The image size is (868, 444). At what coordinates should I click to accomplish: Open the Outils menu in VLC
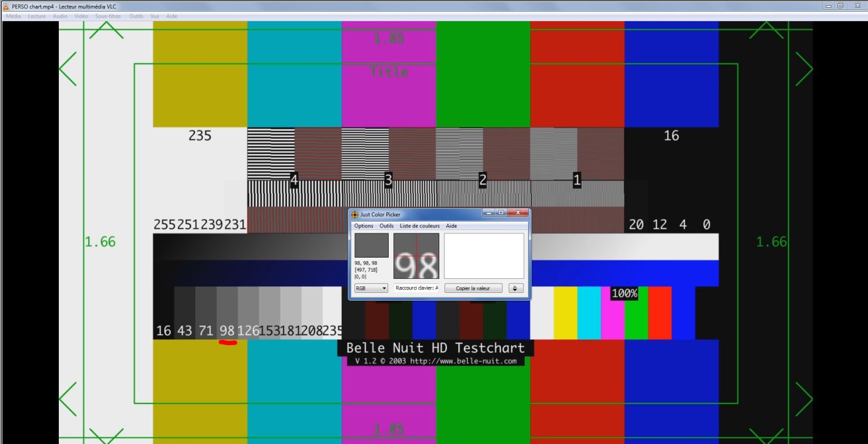pyautogui.click(x=136, y=16)
